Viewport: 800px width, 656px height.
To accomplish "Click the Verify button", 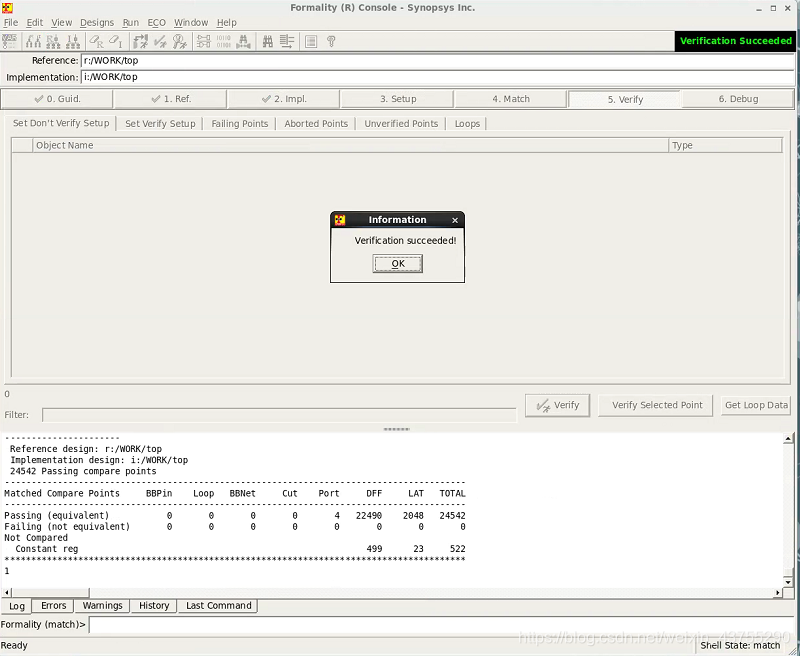I will click(x=557, y=406).
